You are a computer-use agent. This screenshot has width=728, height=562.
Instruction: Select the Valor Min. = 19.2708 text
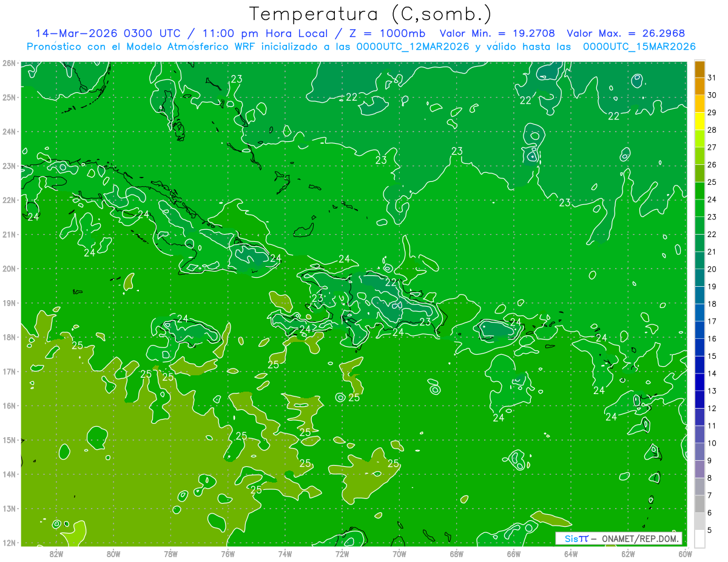pyautogui.click(x=496, y=33)
